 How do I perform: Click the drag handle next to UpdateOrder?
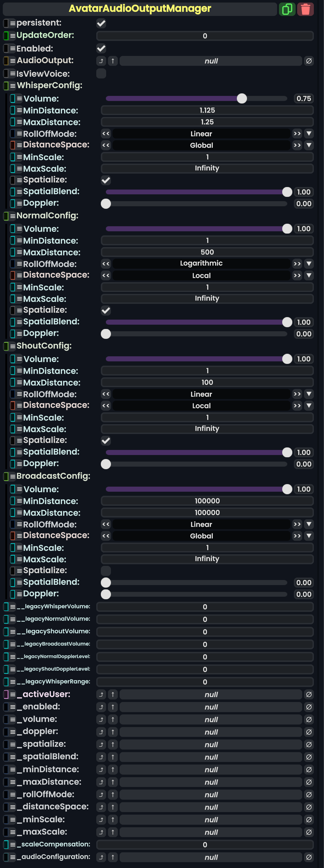click(x=12, y=35)
